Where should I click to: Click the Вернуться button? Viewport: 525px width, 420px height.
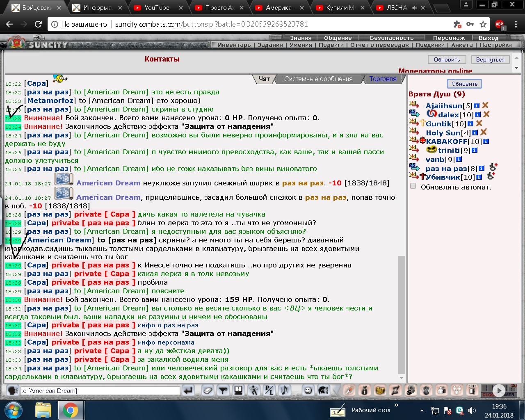(x=490, y=59)
